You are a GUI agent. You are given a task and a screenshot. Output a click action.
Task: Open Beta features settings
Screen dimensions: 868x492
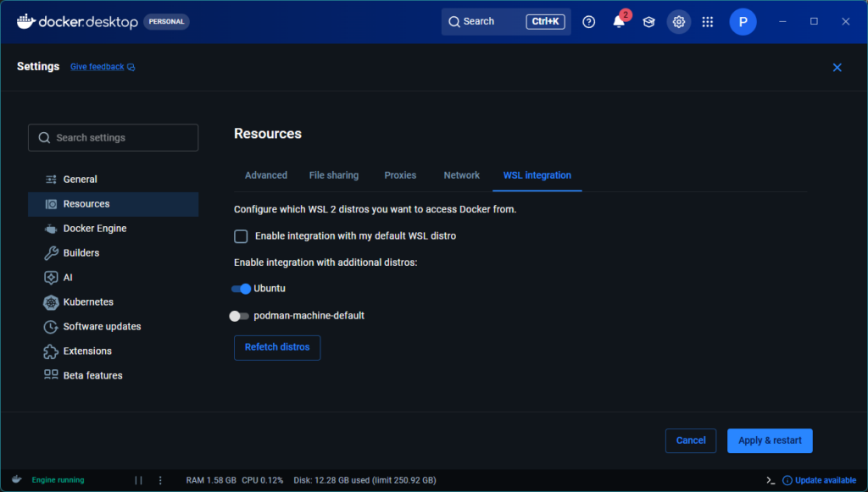pyautogui.click(x=113, y=375)
